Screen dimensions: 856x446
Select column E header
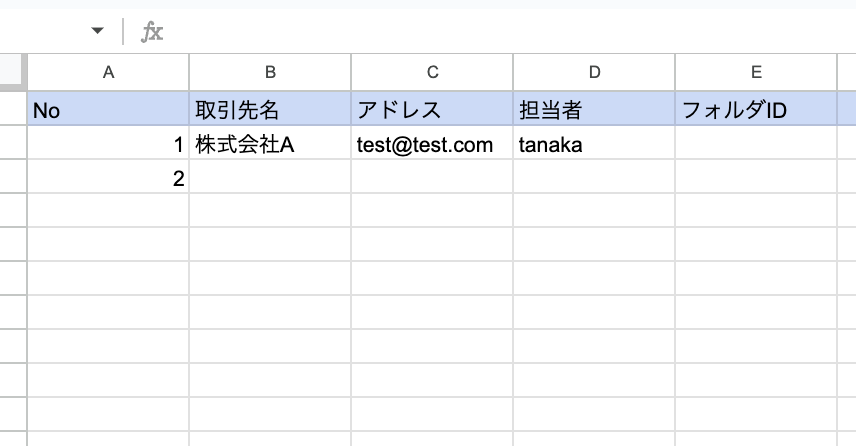pyautogui.click(x=756, y=71)
